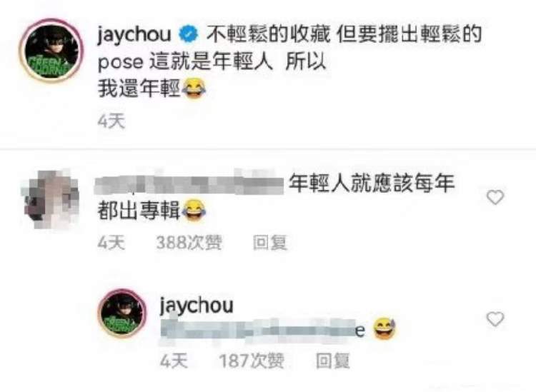This screenshot has height=392, width=536.
Task: Click the 4天 timestamp beside 187次赞
Action: click(174, 361)
